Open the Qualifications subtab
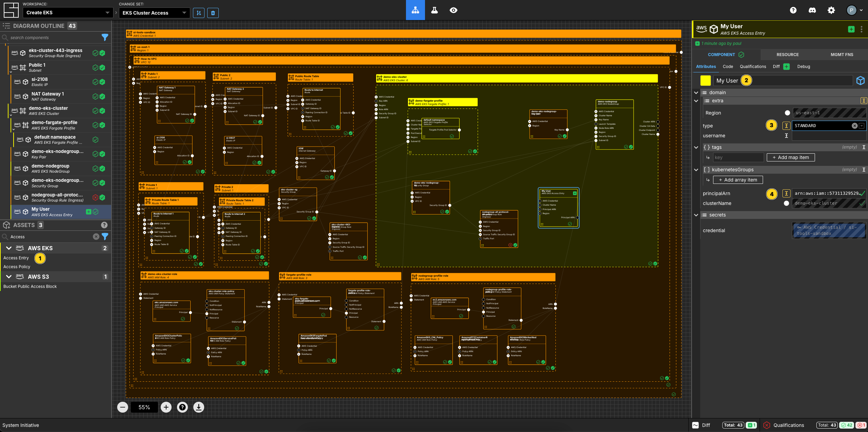 [753, 67]
